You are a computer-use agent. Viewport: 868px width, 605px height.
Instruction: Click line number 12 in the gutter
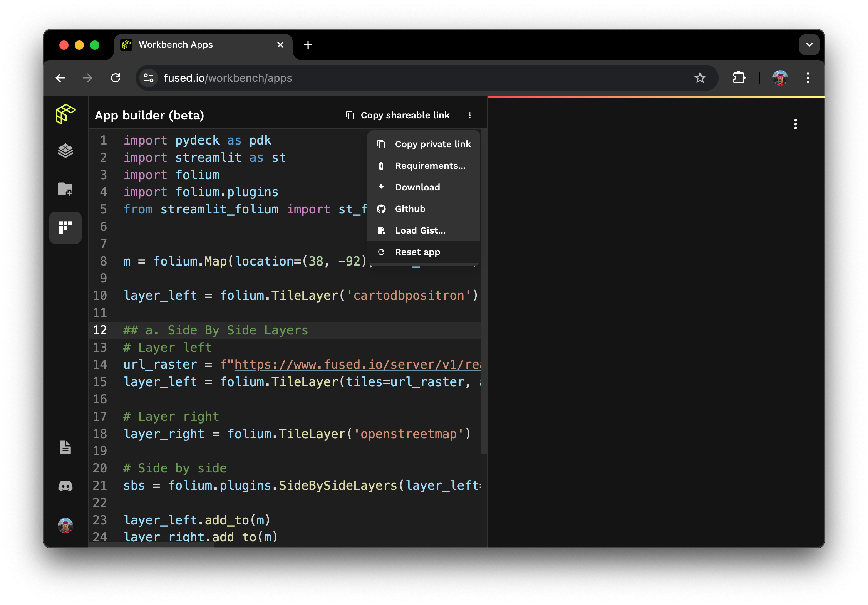(x=100, y=330)
